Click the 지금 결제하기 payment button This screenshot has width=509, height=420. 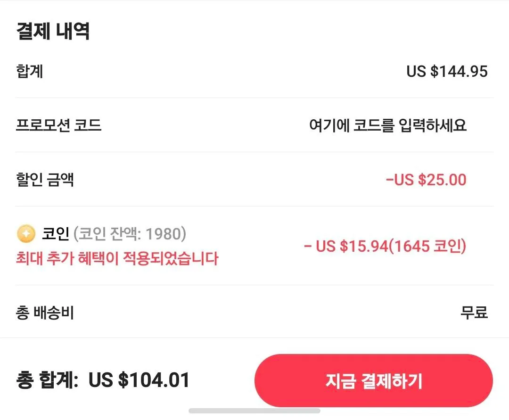[374, 380]
